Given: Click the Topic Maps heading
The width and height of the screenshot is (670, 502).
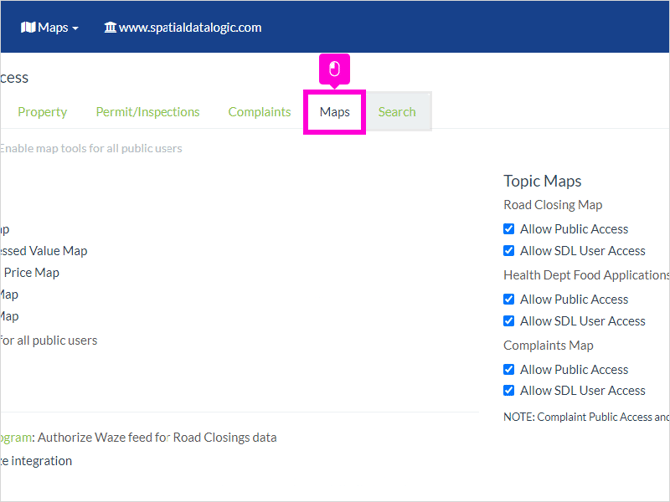Looking at the screenshot, I should (x=542, y=181).
